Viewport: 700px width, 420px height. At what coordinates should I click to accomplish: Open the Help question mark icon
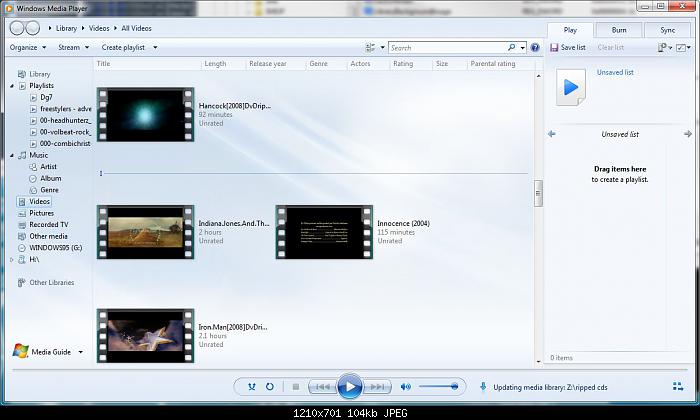coord(535,47)
